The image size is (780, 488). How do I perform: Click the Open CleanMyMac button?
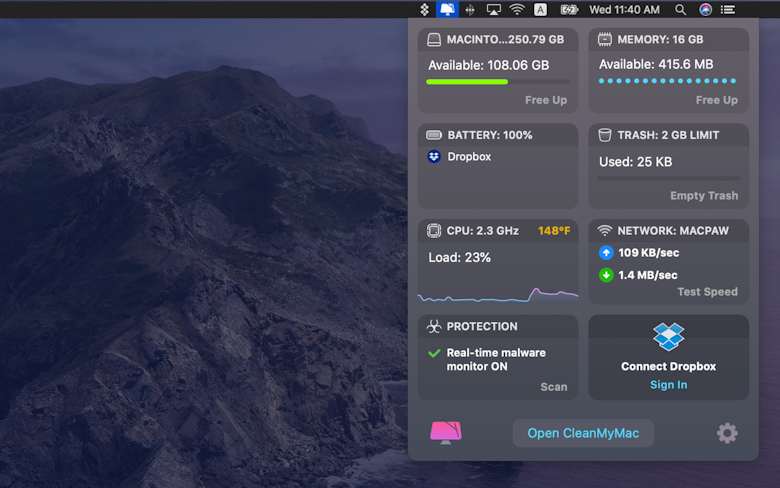583,433
